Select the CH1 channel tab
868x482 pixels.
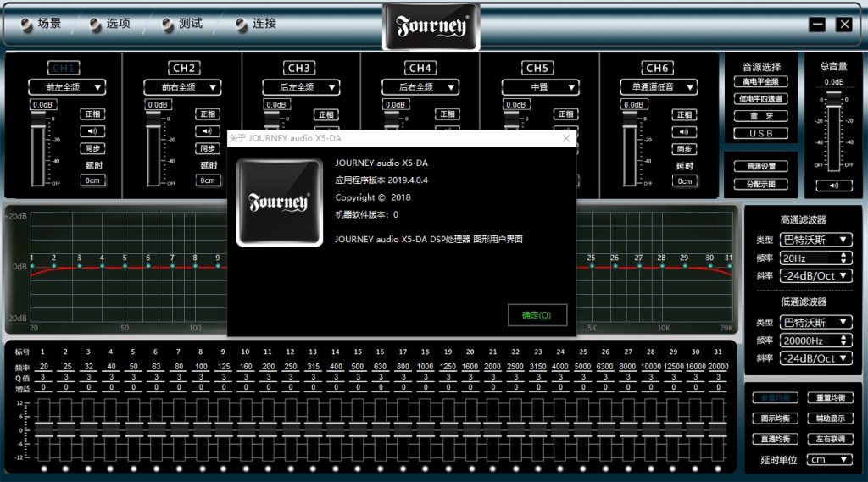(64, 68)
